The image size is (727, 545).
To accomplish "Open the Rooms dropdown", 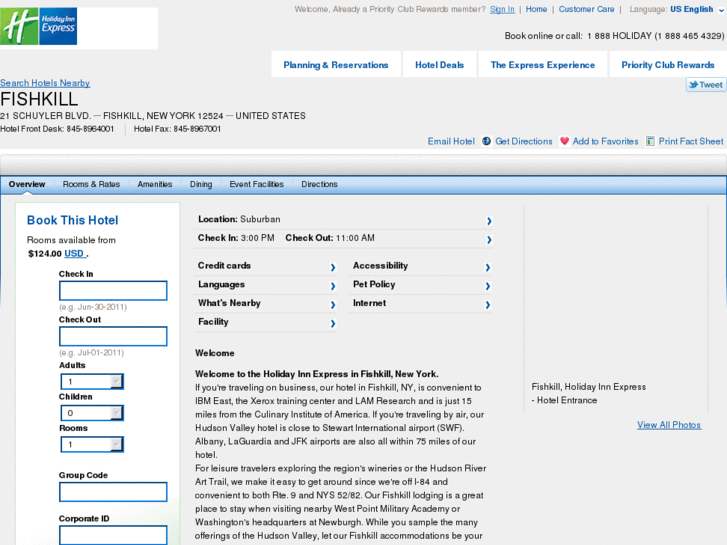I will point(92,444).
